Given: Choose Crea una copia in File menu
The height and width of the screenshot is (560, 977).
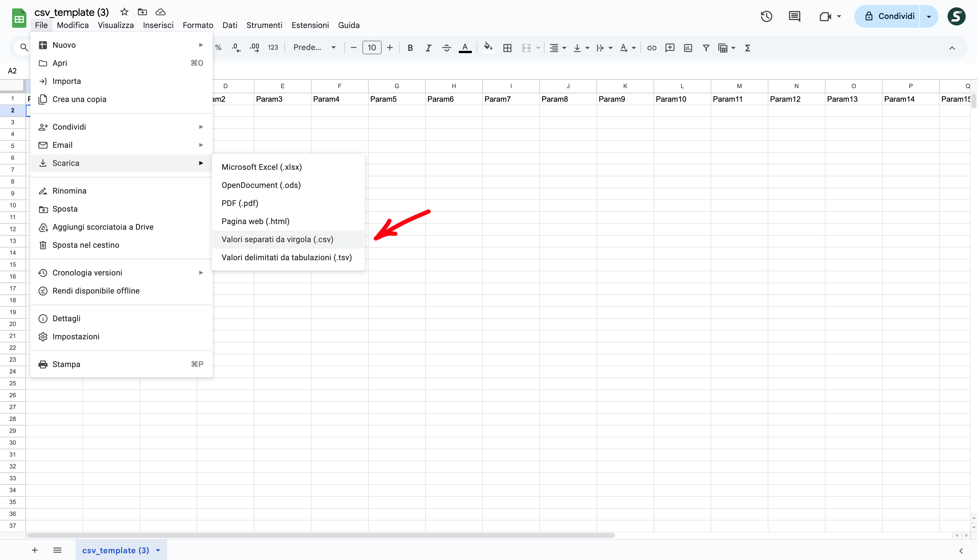Looking at the screenshot, I should [x=79, y=99].
